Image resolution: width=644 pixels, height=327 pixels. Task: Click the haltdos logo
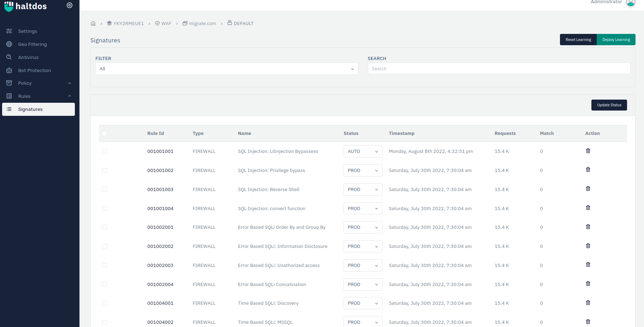coord(25,6)
